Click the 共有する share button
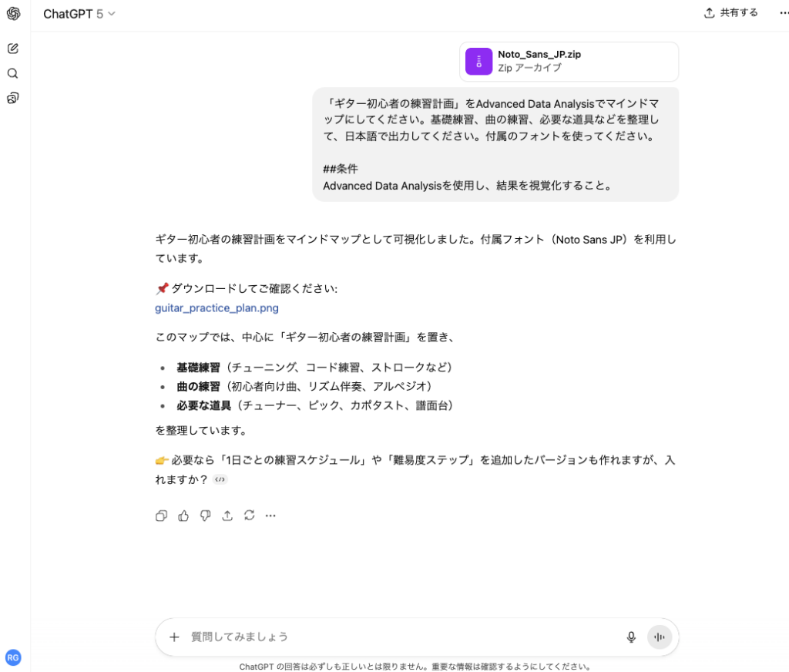This screenshot has height=672, width=789. click(731, 13)
